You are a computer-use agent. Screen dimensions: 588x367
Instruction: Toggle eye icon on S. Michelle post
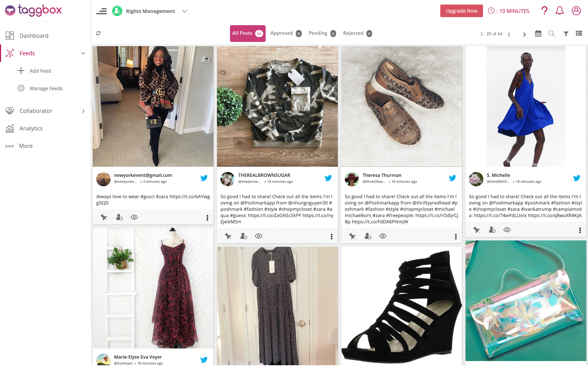(507, 230)
